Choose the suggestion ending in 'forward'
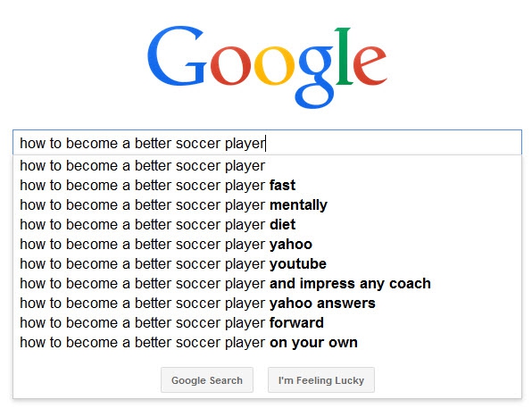 pos(267,323)
